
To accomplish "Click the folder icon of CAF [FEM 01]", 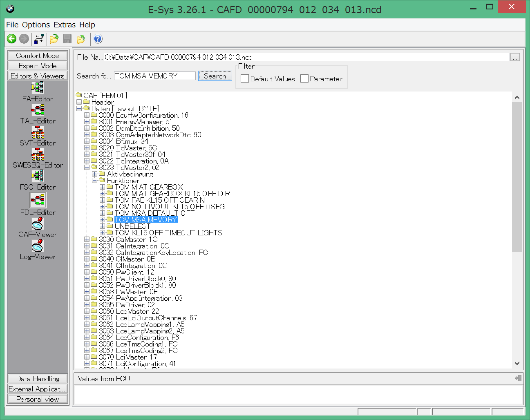I will coord(79,95).
